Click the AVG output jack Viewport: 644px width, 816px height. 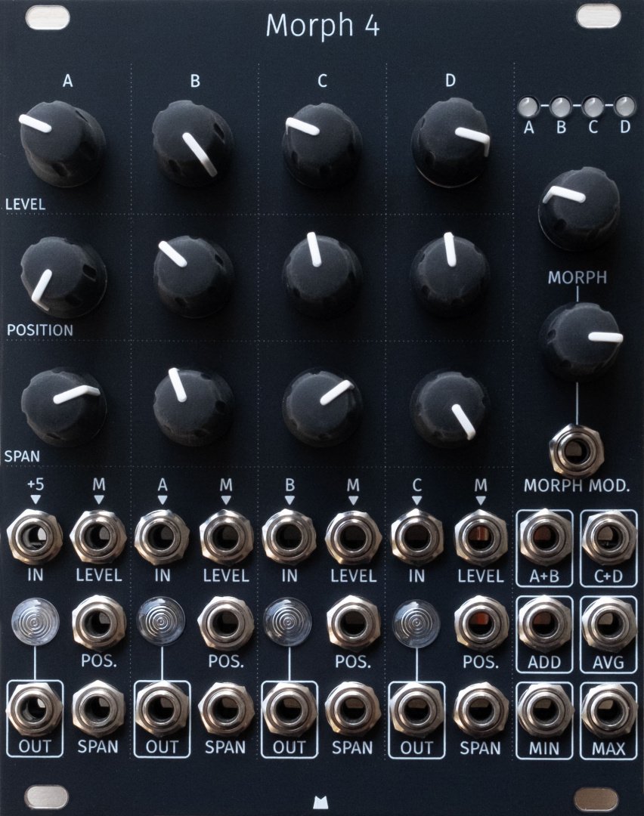608,625
